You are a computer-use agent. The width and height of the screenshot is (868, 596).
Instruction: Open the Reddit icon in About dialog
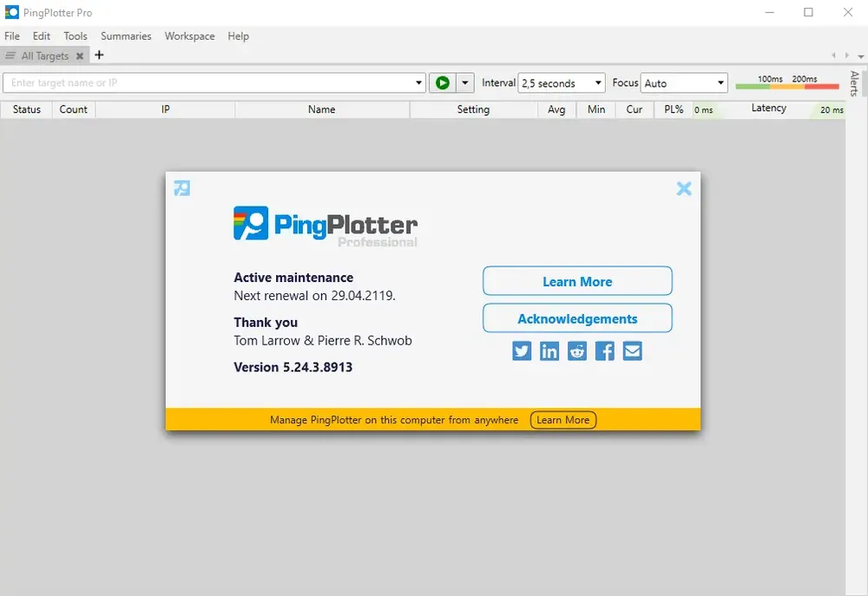pyautogui.click(x=577, y=350)
